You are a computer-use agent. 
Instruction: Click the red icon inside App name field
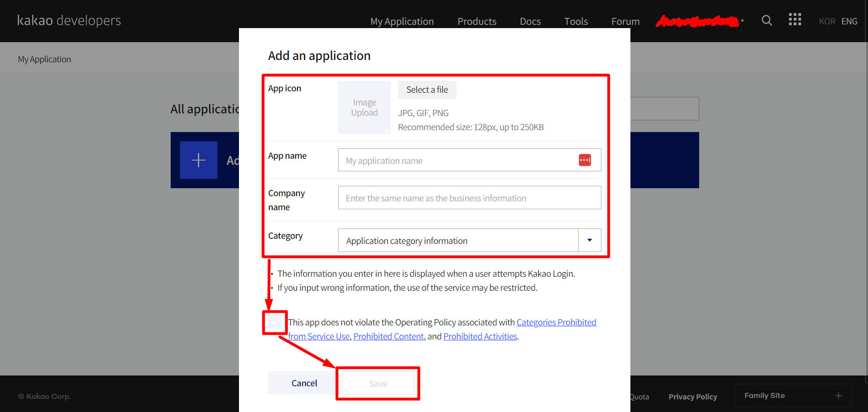(x=585, y=160)
